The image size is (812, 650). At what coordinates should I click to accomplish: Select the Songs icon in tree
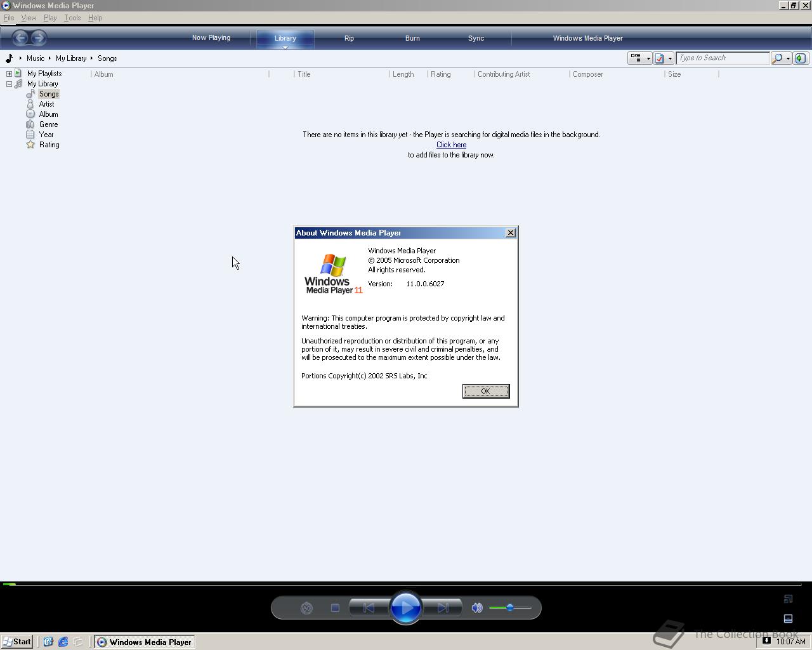[30, 94]
